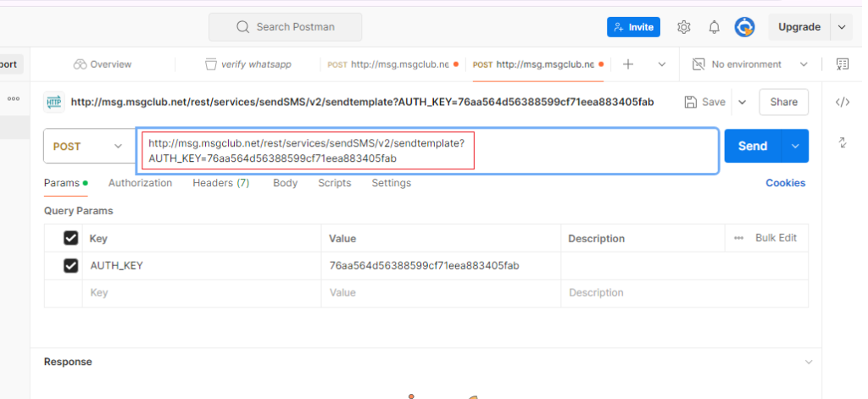Click the empty Value placeholder cell
Image resolution: width=868 pixels, height=399 pixels.
[441, 293]
